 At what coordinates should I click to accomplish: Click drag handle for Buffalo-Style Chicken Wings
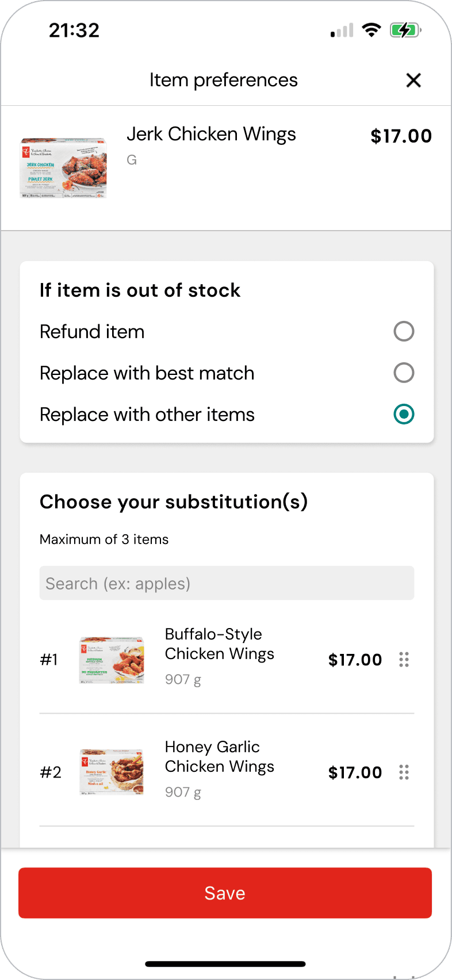(404, 660)
